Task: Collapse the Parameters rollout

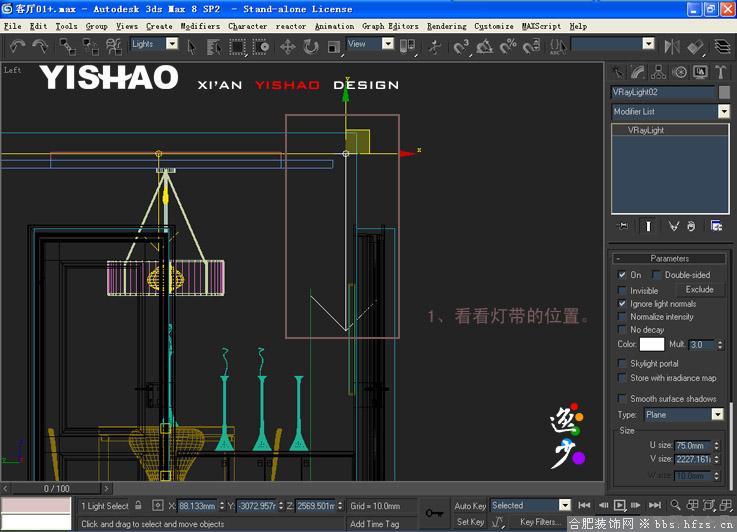Action: click(x=669, y=258)
